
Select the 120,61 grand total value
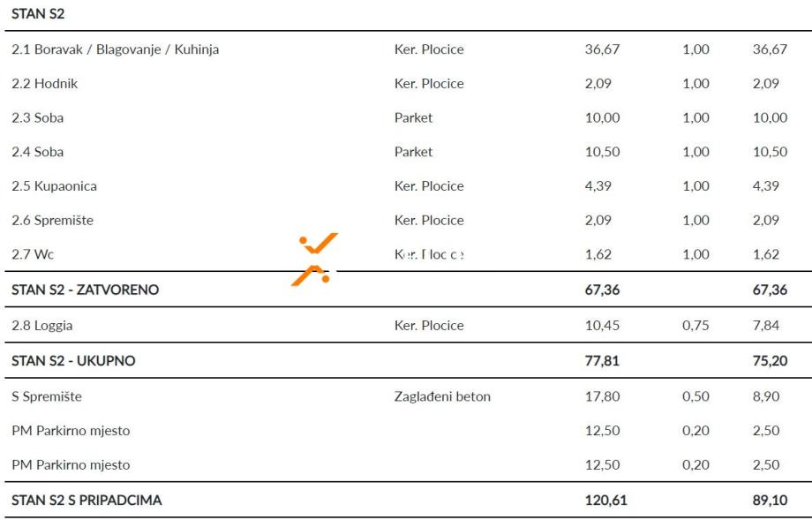click(605, 501)
